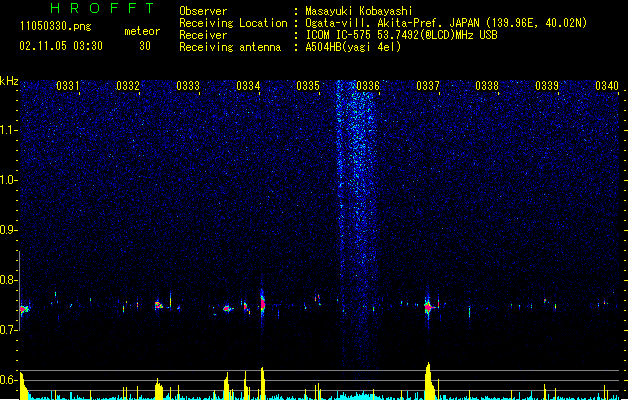Viewport: 629px width, 400px height.
Task: Click the 0.6 kHz axis label
Action: (x=8, y=380)
